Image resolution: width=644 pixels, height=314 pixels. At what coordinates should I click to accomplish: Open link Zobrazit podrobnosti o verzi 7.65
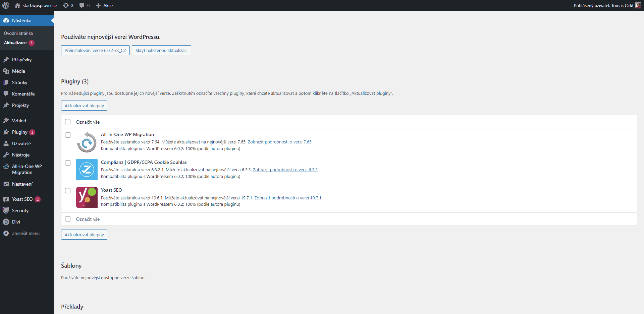click(x=279, y=142)
